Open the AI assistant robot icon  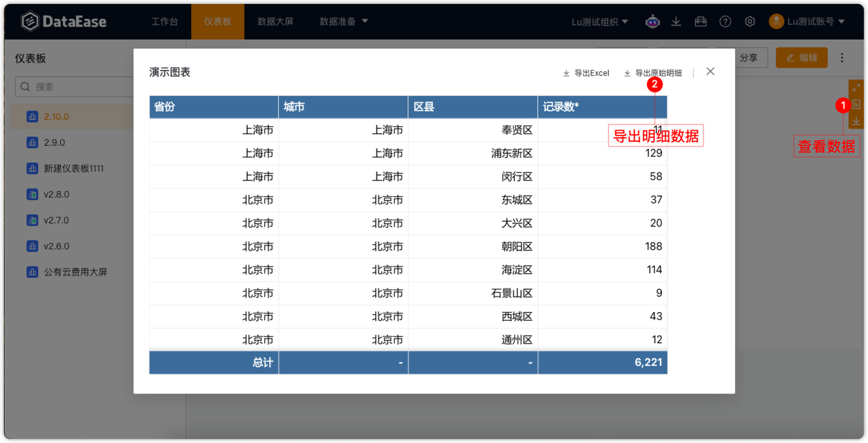(x=652, y=21)
